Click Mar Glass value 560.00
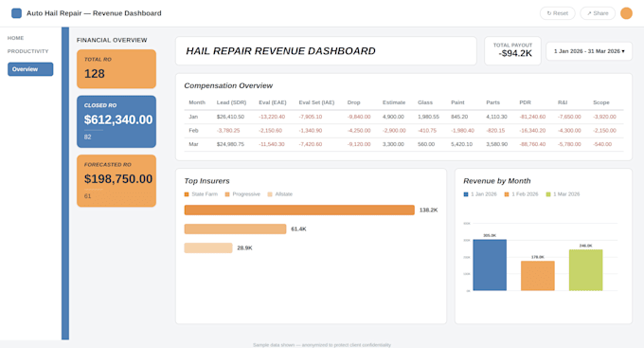This screenshot has width=644, height=348. click(426, 144)
